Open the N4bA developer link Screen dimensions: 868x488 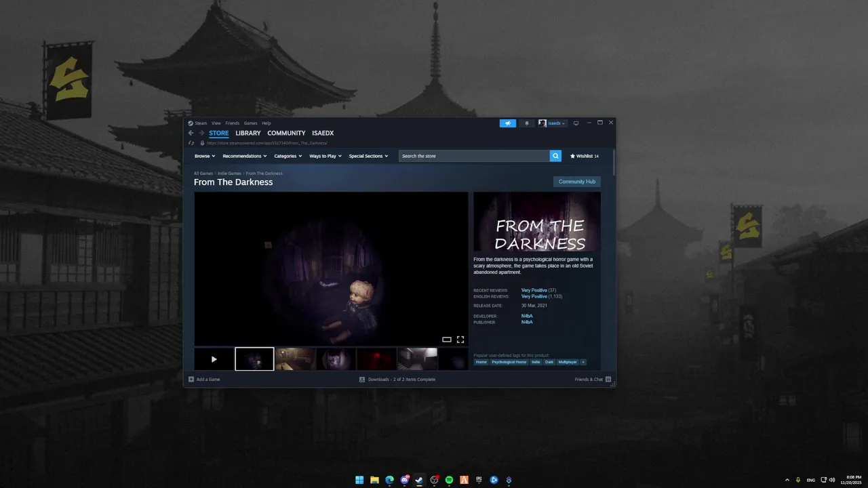coord(527,316)
